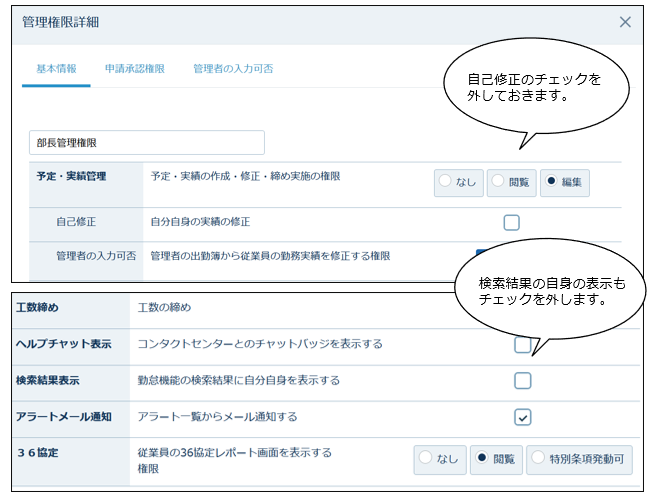
Task: Click the 工数締め row label
Action: click(x=40, y=307)
